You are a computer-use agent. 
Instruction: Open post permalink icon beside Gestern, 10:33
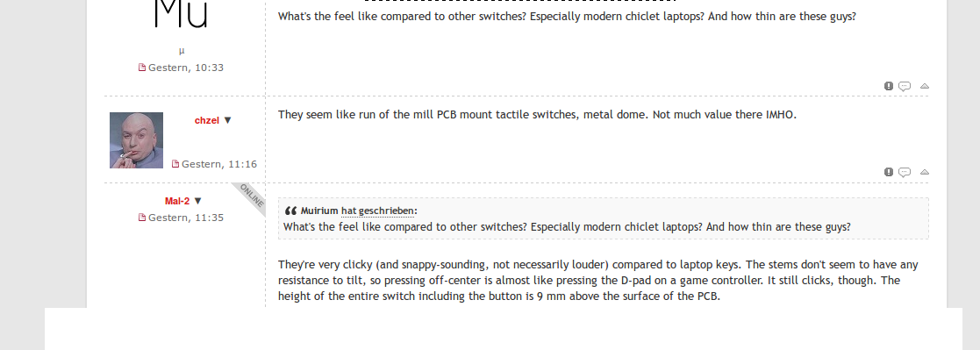point(142,68)
